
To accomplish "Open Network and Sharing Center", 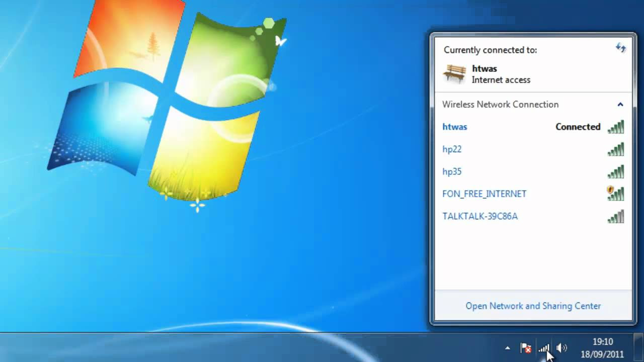I will 533,306.
